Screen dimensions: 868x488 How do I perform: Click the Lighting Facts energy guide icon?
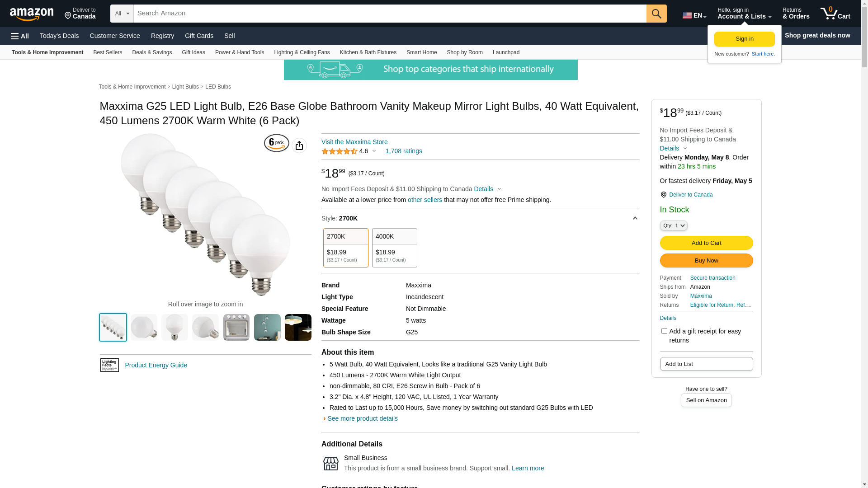tap(109, 365)
